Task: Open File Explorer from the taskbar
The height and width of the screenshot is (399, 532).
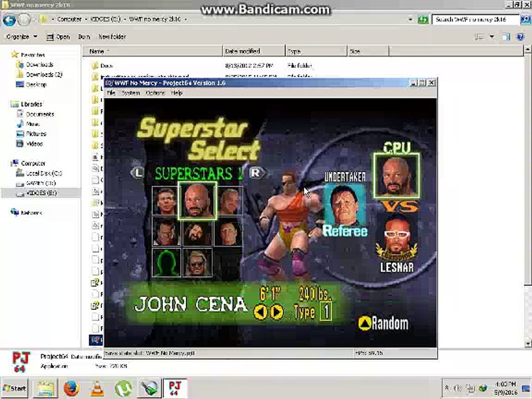Action: [45, 388]
